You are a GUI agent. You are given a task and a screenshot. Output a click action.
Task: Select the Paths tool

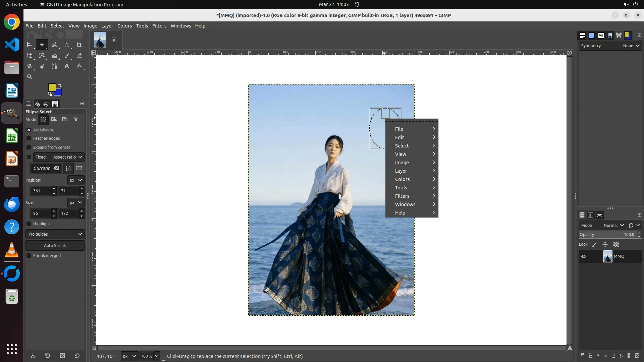point(54,66)
